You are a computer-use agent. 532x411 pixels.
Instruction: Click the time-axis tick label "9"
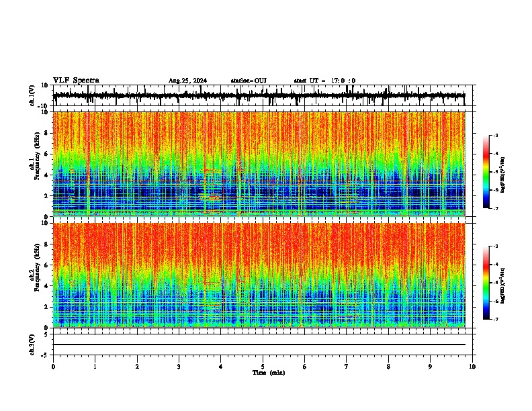[430, 367]
